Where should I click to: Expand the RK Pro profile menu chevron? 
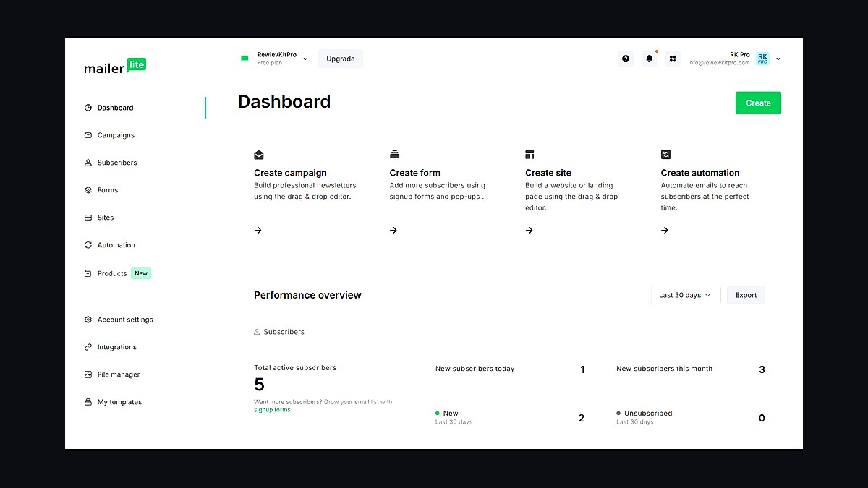click(x=778, y=59)
